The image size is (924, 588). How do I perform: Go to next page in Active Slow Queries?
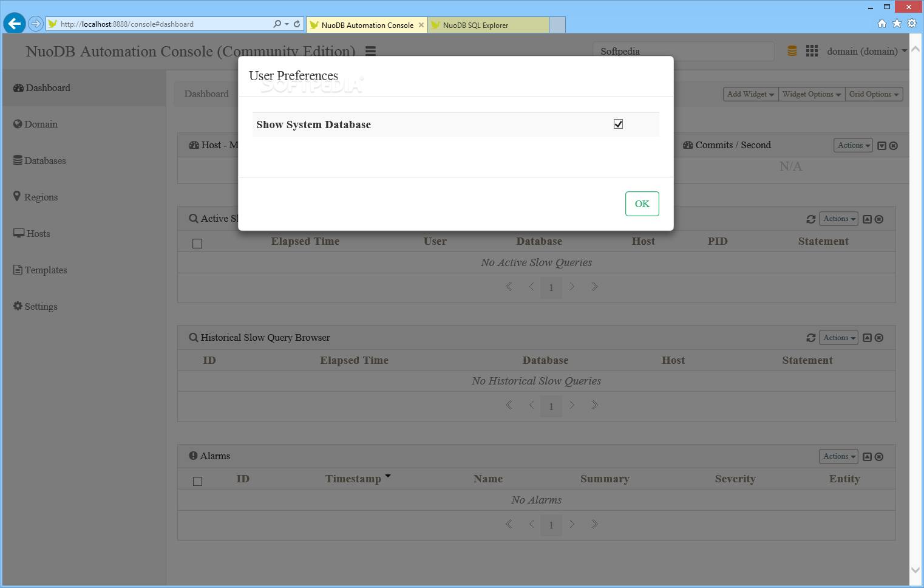[x=572, y=287]
